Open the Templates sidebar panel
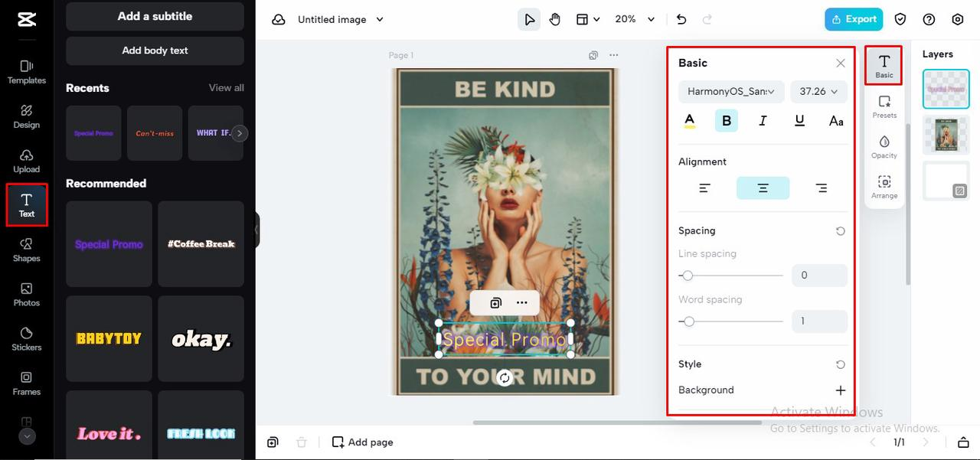Image resolution: width=980 pixels, height=460 pixels. pyautogui.click(x=27, y=72)
